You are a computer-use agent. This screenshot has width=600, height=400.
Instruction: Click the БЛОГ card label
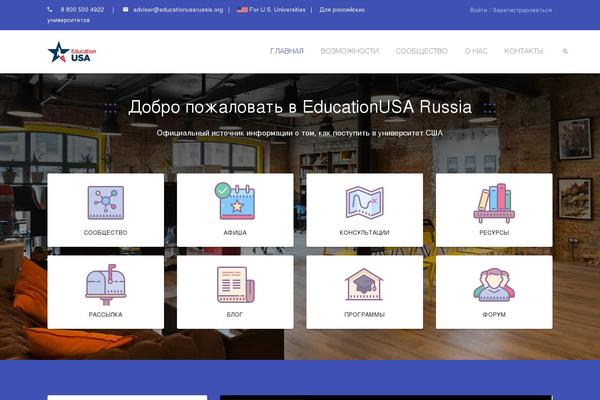pyautogui.click(x=235, y=314)
